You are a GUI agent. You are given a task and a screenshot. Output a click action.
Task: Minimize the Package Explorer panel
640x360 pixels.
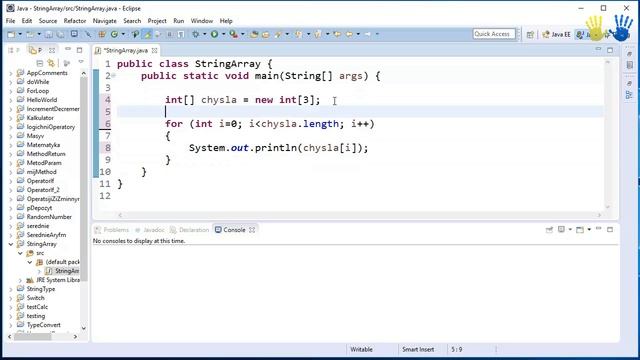tap(68, 50)
